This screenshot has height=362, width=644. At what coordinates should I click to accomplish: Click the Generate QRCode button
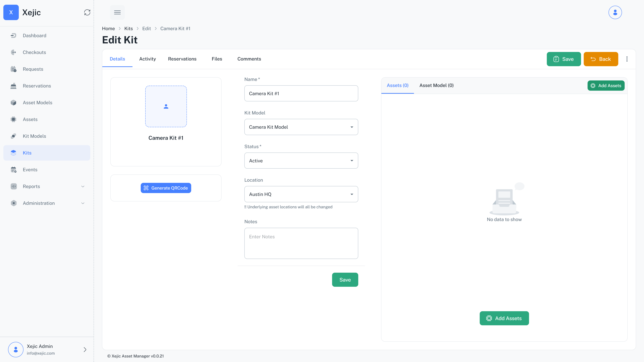(166, 188)
